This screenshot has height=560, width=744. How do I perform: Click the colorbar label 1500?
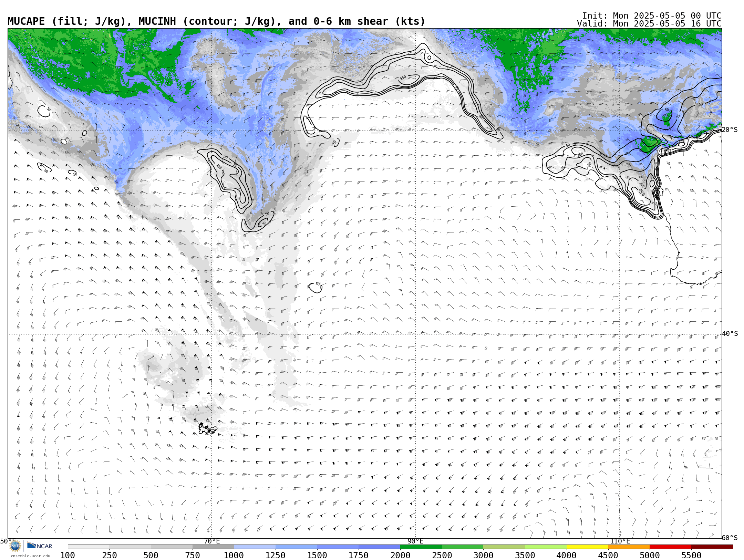[317, 556]
